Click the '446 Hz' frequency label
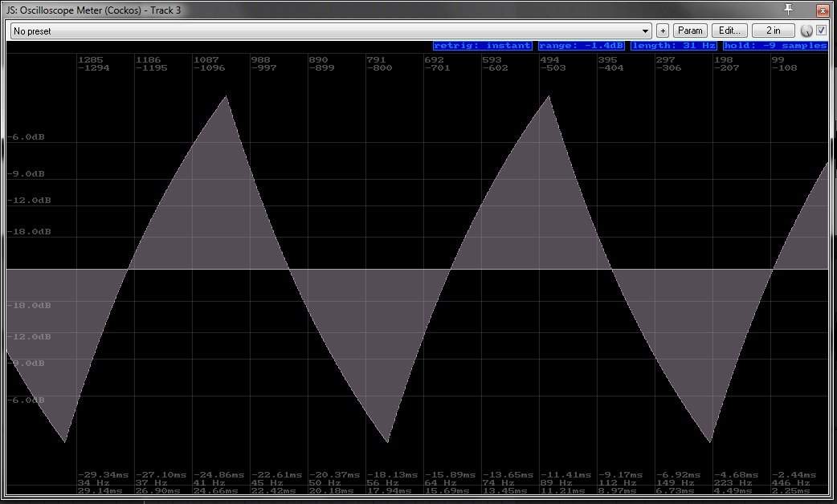The height and width of the screenshot is (504, 837). (791, 482)
